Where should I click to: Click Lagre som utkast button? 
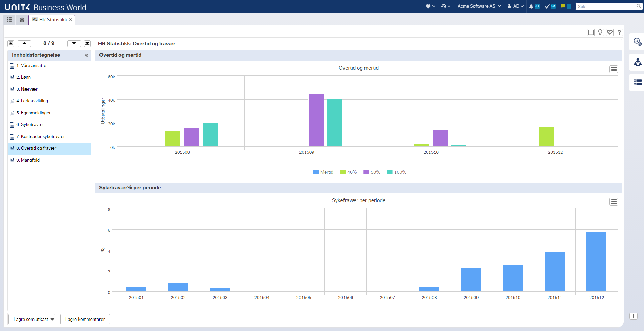pos(31,320)
